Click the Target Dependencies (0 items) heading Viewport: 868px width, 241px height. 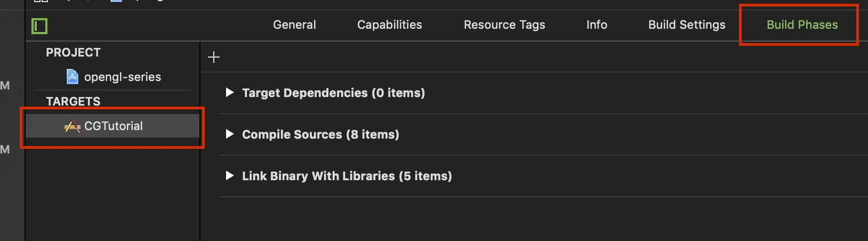333,93
